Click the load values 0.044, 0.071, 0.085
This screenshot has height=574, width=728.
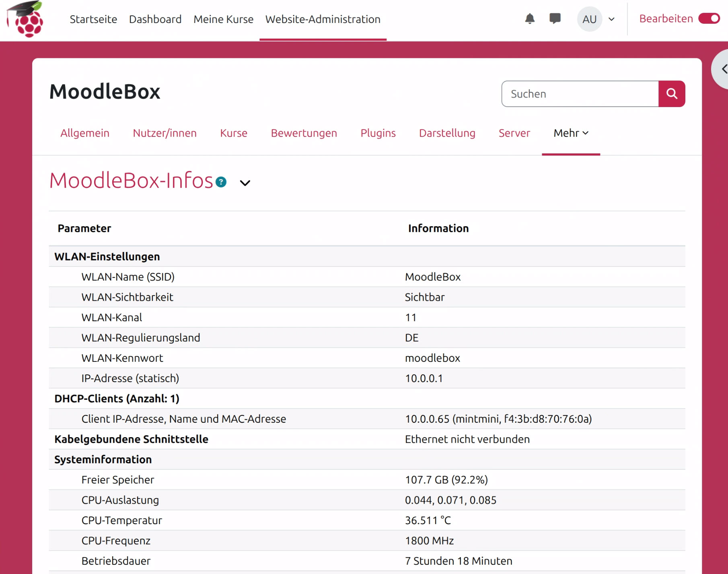[450, 500]
